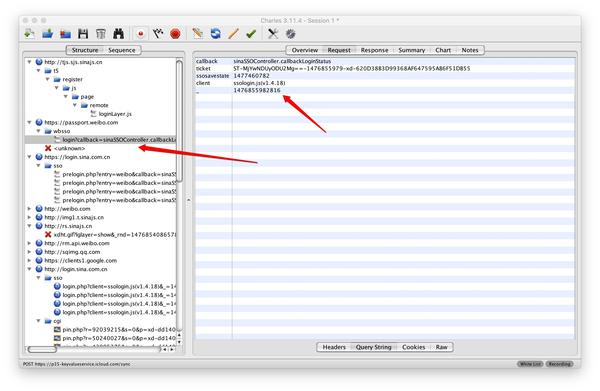600x391 pixels.
Task: Click the down arrow of the tree scrollbar
Action: pos(179,342)
